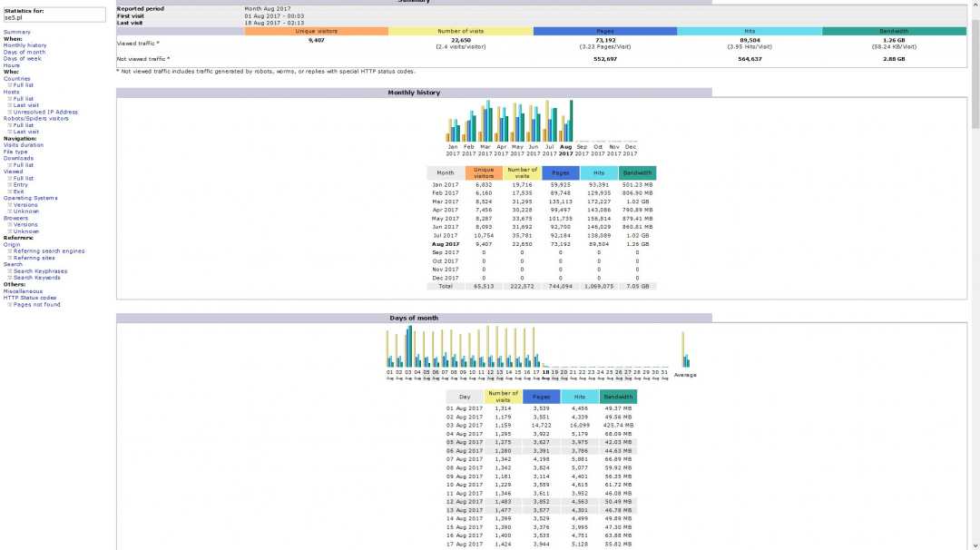Click the bullet icon beside Pages not found
Viewport: 980px width, 550px height.
coord(10,305)
